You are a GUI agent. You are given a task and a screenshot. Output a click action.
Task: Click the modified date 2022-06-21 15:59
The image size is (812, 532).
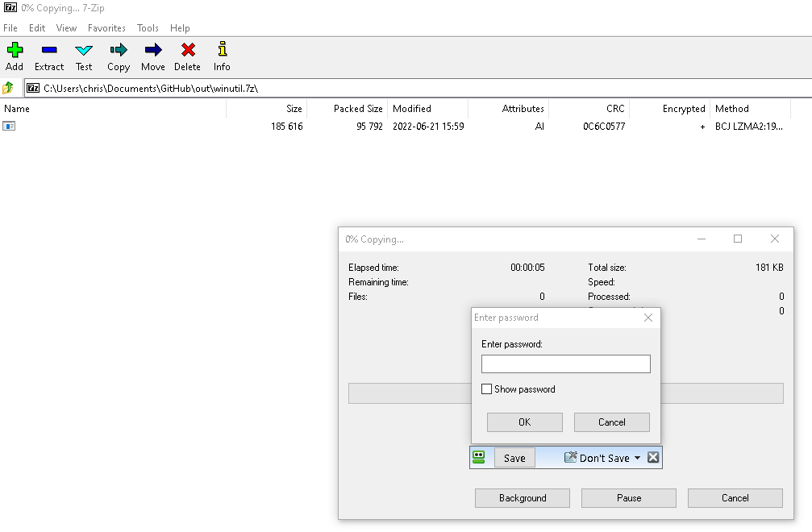[x=428, y=127]
